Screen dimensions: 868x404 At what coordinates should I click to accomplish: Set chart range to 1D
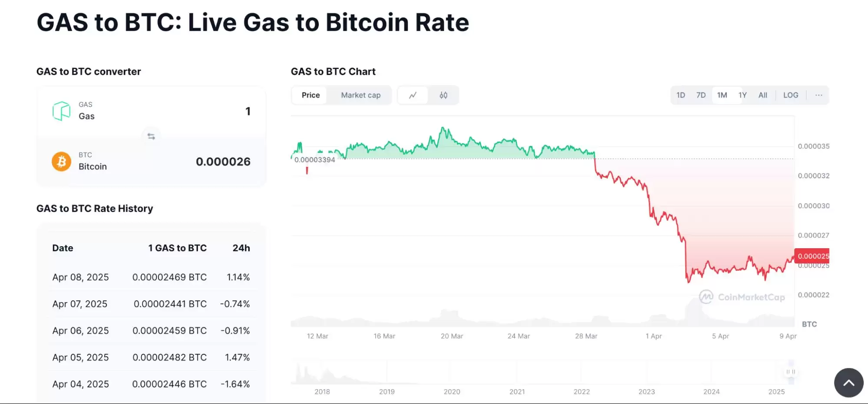680,95
